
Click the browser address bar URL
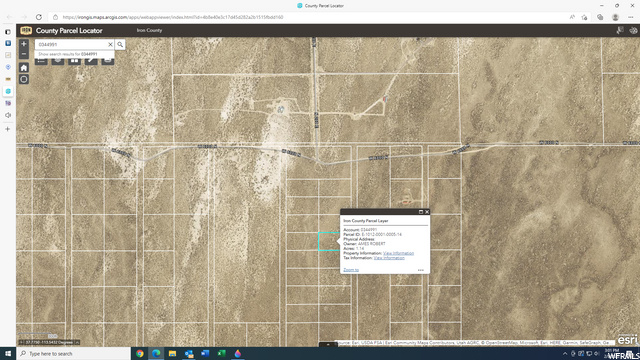point(173,17)
